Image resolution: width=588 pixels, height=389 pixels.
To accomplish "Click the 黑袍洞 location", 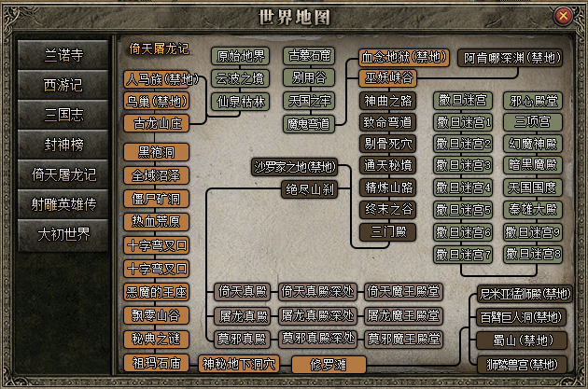I will point(157,152).
